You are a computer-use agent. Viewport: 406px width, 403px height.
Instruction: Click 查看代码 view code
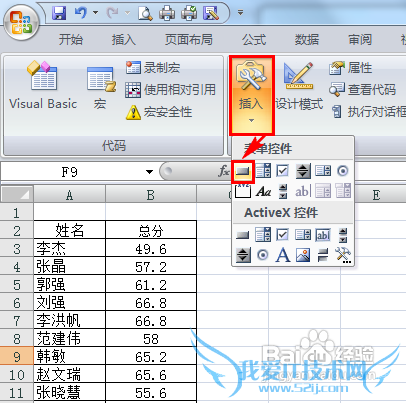tap(362, 90)
